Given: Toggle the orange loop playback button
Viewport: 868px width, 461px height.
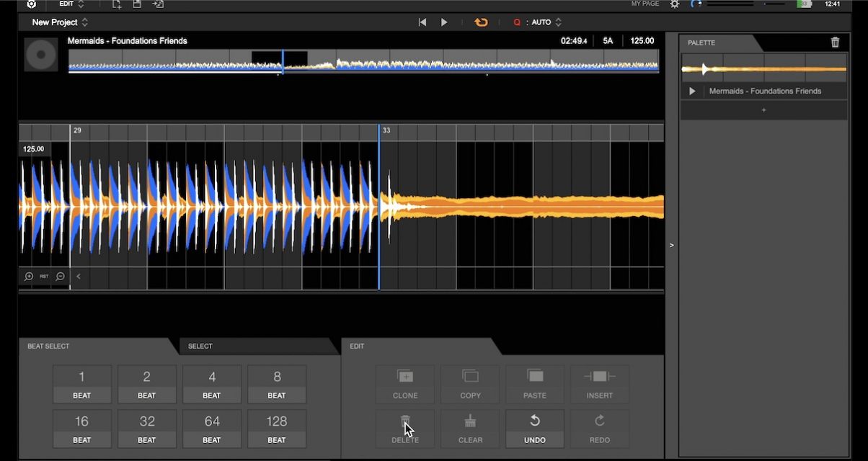Looking at the screenshot, I should [481, 22].
